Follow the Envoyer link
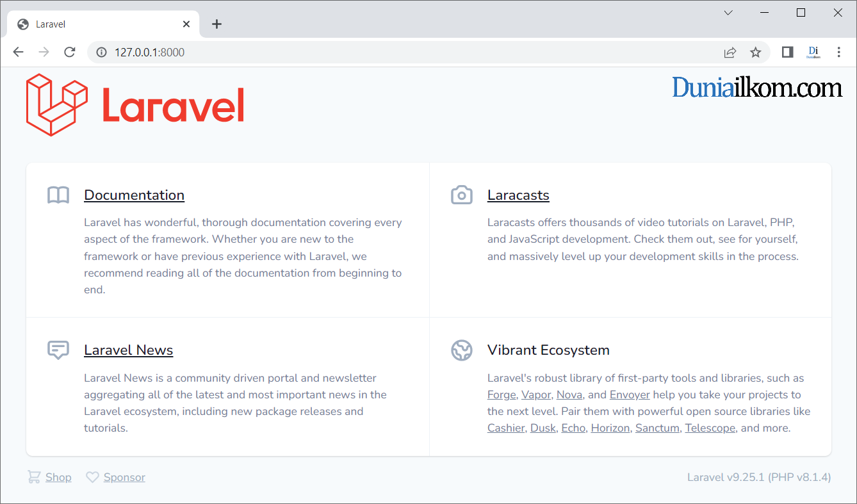 point(630,395)
